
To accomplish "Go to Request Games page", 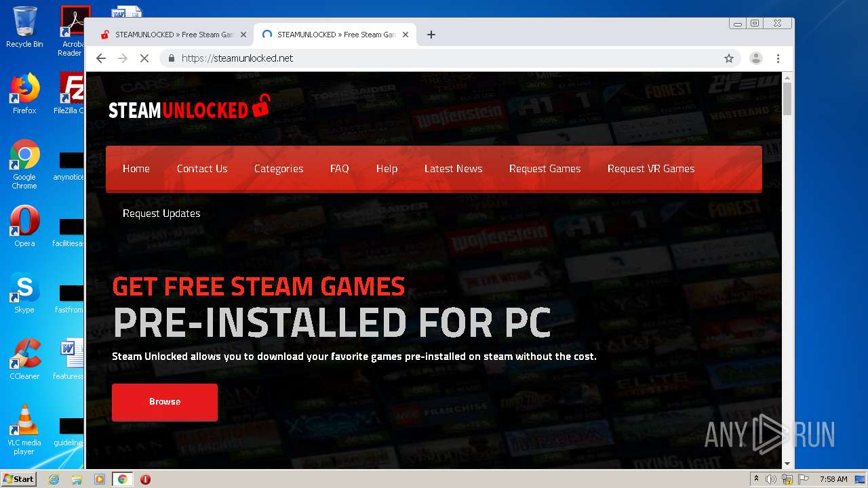I will pyautogui.click(x=545, y=169).
